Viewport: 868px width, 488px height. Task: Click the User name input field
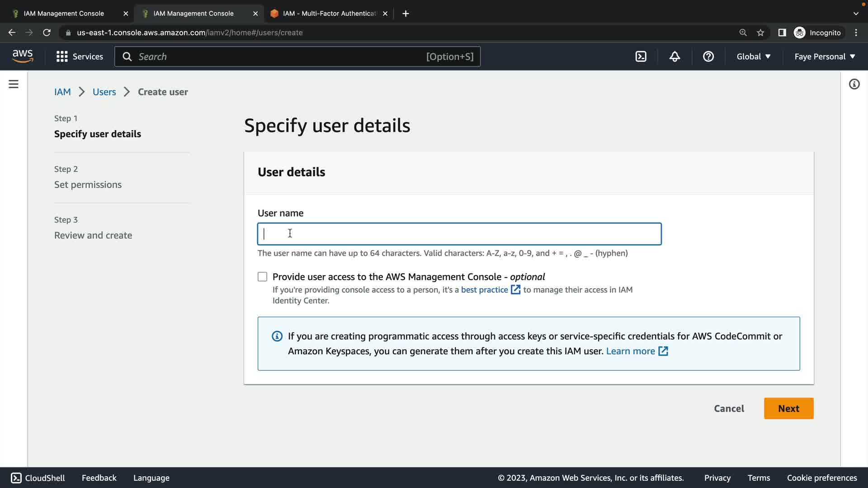click(459, 234)
